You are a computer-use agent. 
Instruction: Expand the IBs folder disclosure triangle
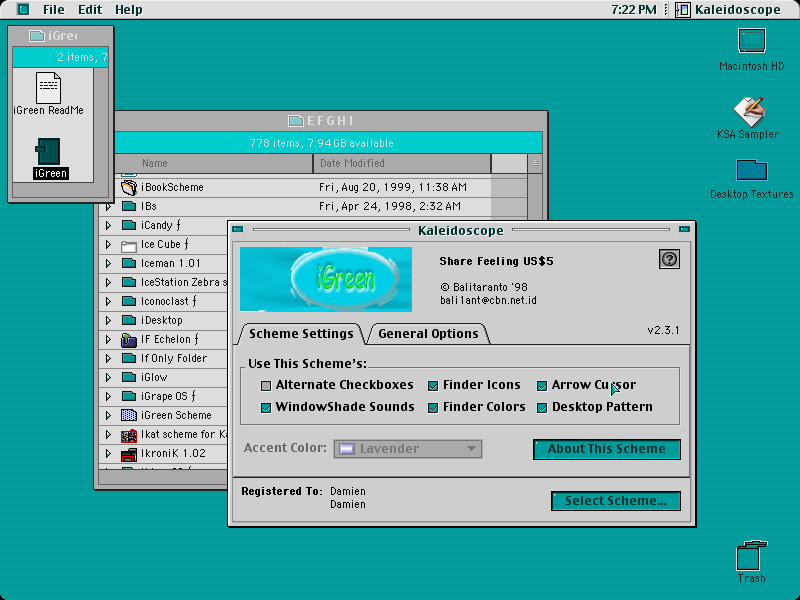[x=108, y=207]
